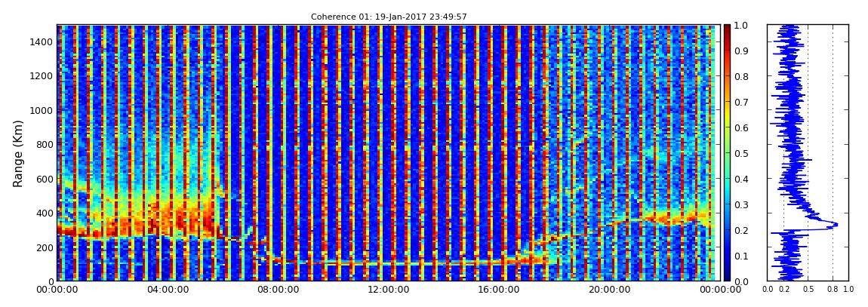Viewport: 868px width, 307px height.
Task: Click the colorbar '0.6' tick label
Action: pyautogui.click(x=740, y=127)
